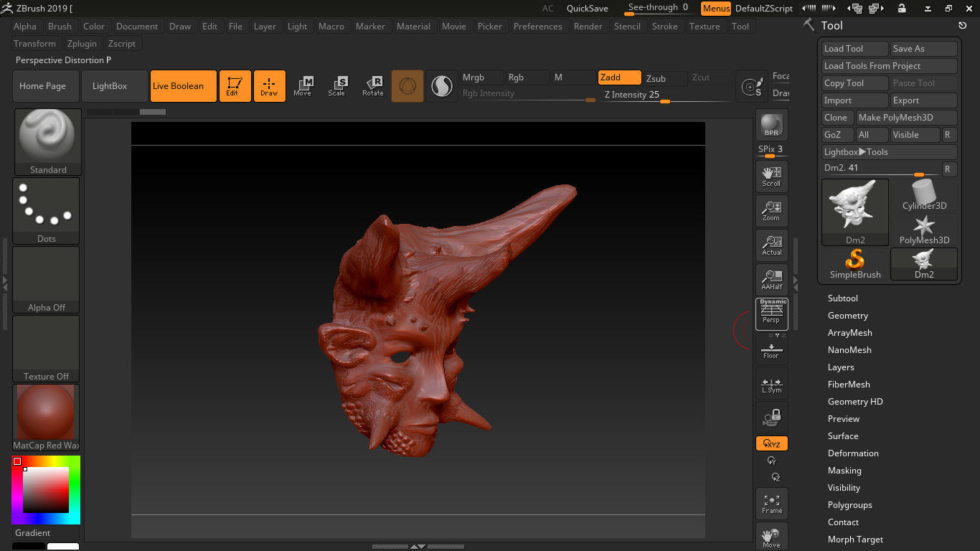Open the MatCap Red Wax material selector
Screen dimensions: 980x551
(x=46, y=418)
